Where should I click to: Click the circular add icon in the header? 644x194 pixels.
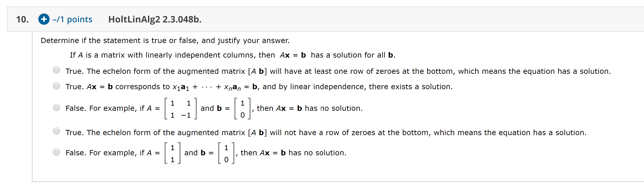[44, 19]
